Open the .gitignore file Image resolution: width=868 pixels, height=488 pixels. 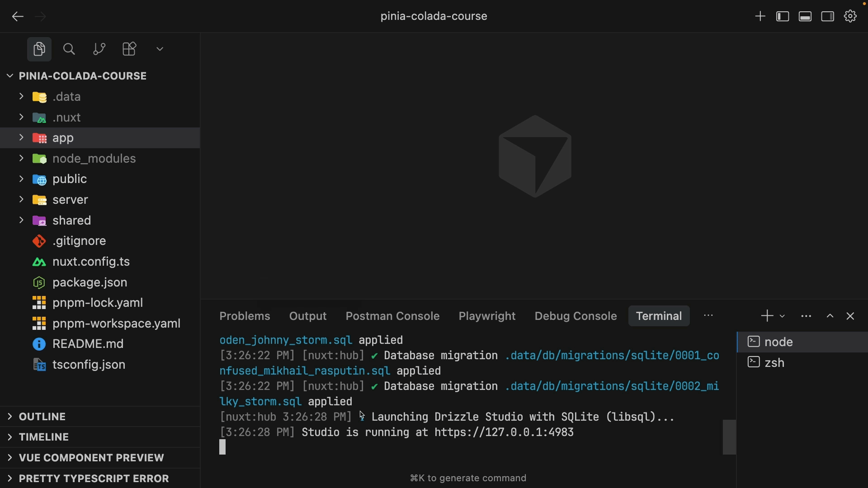click(100, 241)
